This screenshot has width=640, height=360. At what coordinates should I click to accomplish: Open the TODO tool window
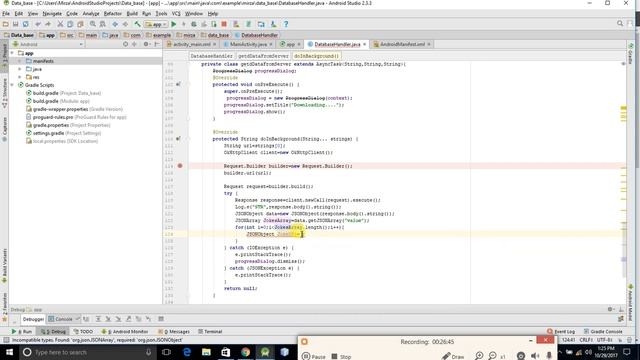click(83, 331)
